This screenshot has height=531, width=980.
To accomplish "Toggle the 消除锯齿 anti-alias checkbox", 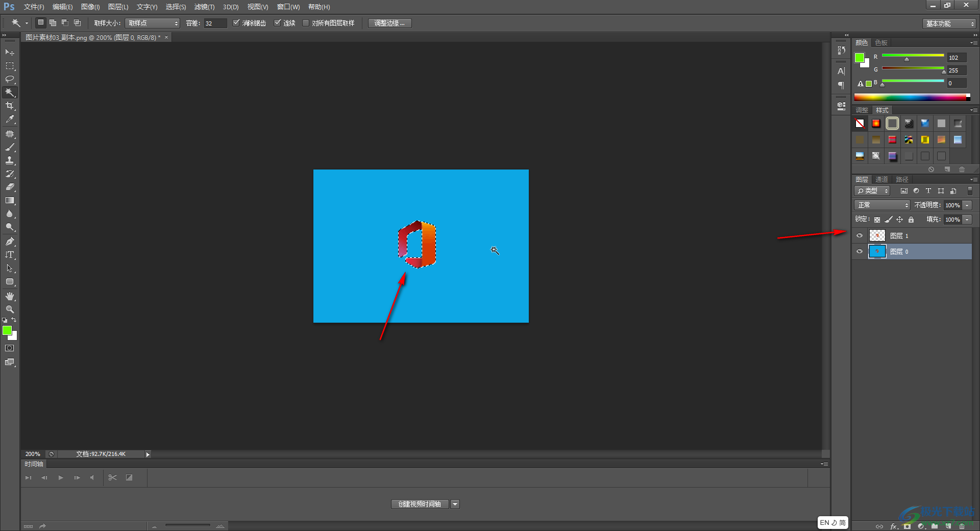I will coord(236,23).
